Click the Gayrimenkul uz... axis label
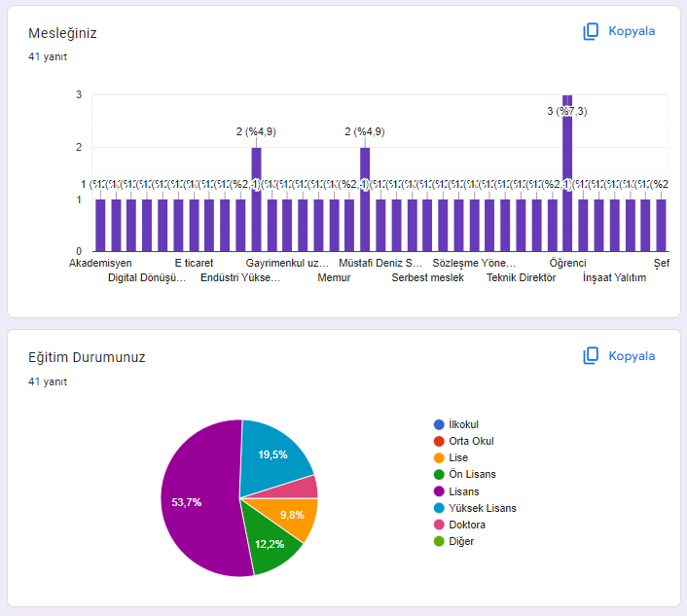 pyautogui.click(x=287, y=263)
